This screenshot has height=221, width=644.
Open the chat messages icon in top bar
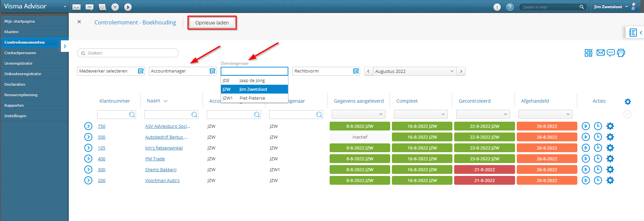point(89,7)
